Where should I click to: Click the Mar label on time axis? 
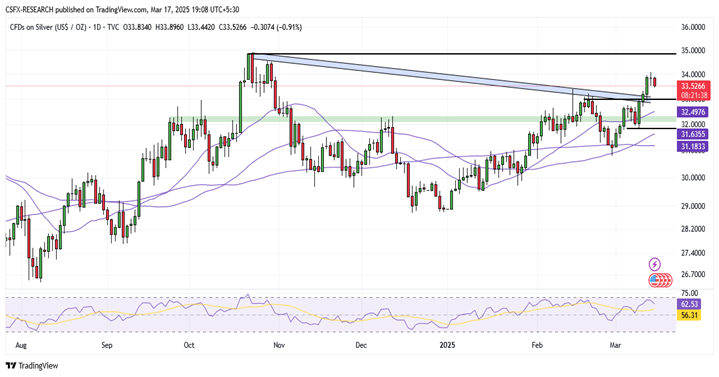(x=616, y=345)
